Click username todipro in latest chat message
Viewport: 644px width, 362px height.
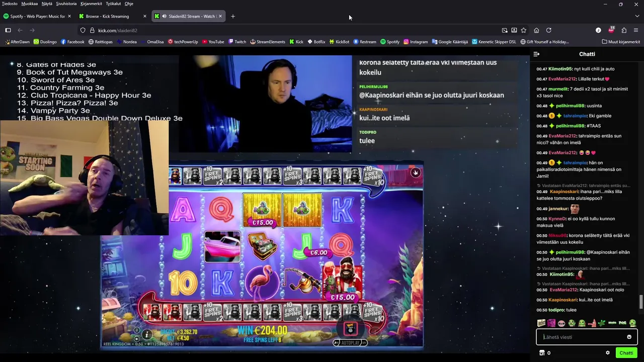tap(556, 310)
